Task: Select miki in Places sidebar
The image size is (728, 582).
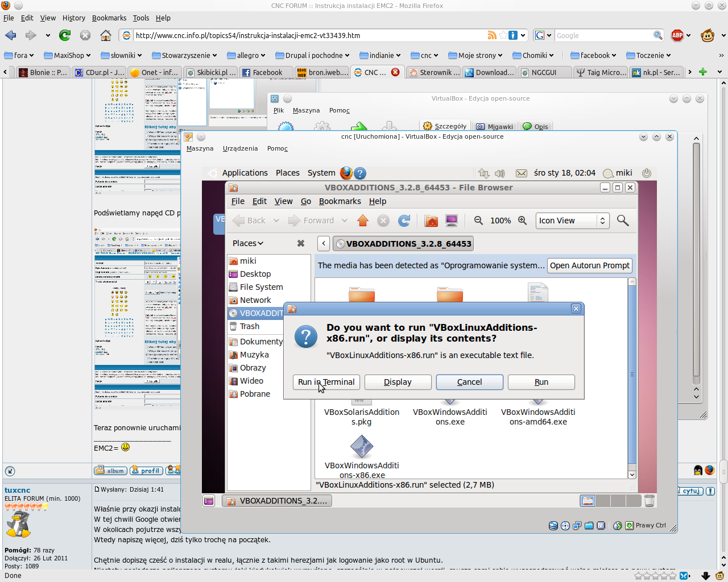Action: click(248, 261)
